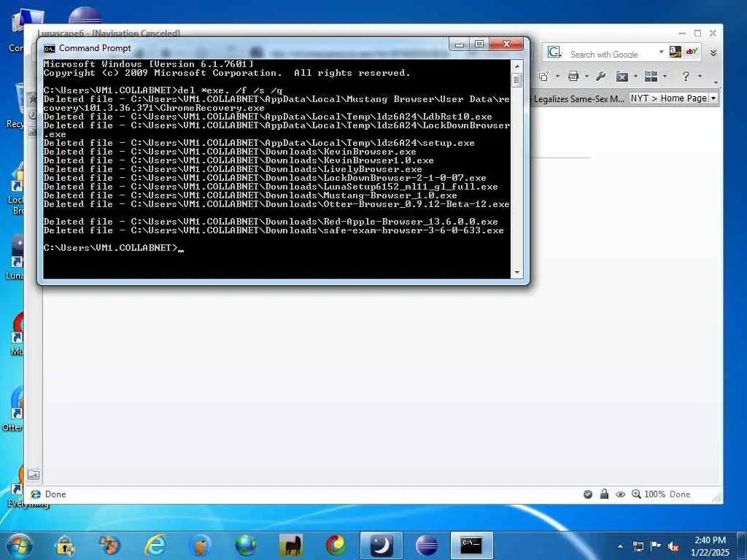Show hidden system tray icons arrow
Screen dimensions: 747x560
(x=620, y=546)
